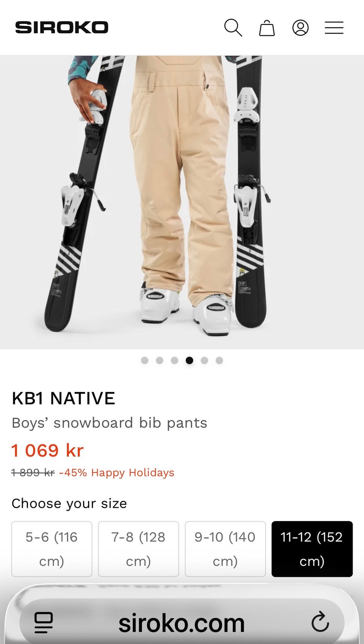Screen dimensions: 364x644
Task: Open browser page menu icon
Action: tap(44, 622)
